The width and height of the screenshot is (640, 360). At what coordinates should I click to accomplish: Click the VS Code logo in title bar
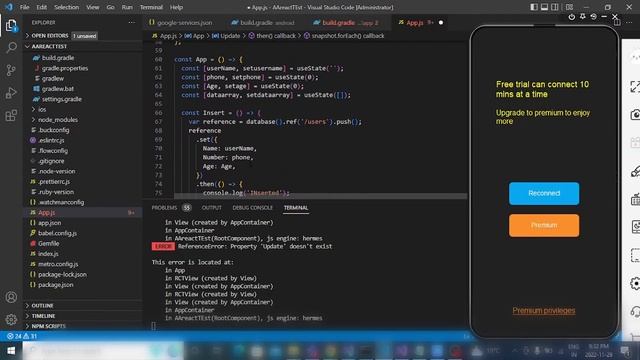(x=9, y=7)
